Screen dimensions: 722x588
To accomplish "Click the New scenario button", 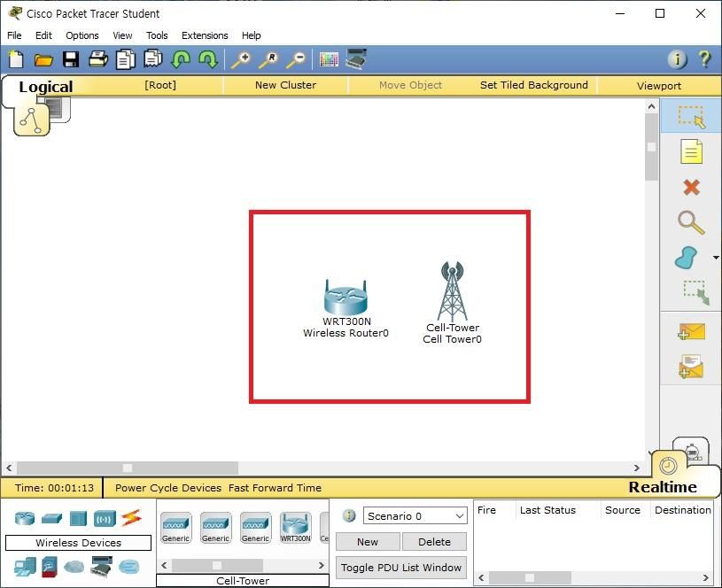I will point(368,542).
